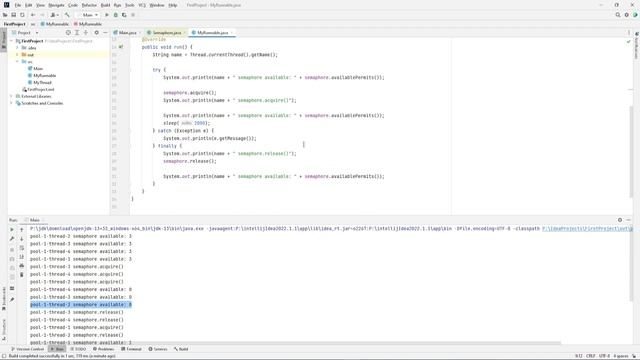Click the Synchronize/Reload toolbar icon

(x=22, y=15)
